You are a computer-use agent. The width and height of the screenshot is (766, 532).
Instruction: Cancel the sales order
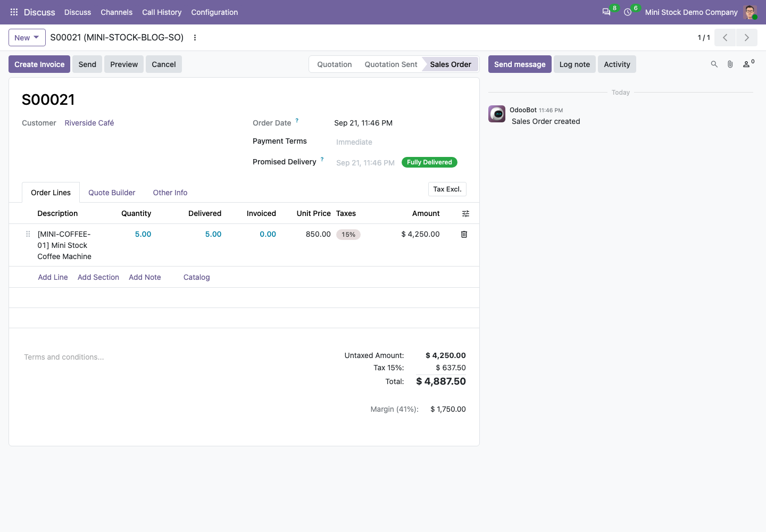pyautogui.click(x=164, y=64)
